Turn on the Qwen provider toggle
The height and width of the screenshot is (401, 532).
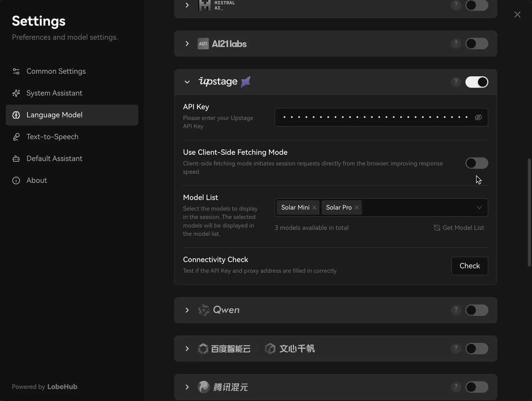(476, 310)
